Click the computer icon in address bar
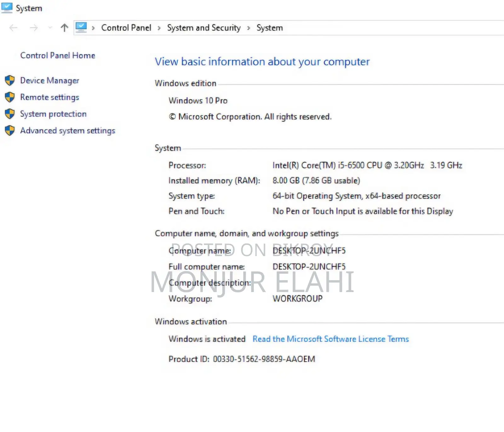 click(x=81, y=27)
